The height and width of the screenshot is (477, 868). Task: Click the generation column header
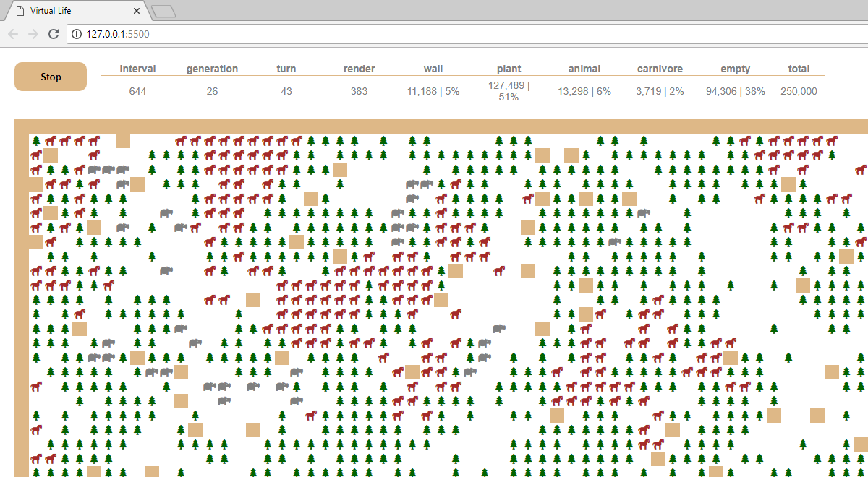click(x=212, y=69)
